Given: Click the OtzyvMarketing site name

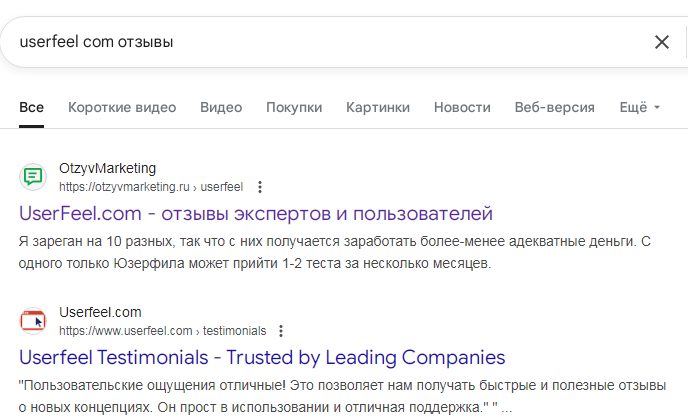Looking at the screenshot, I should 108,168.
